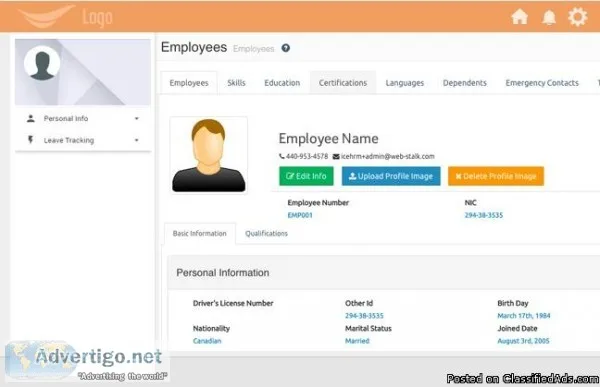Select the Basic Information tab
Screen dimensions: 600x387
pos(200,234)
